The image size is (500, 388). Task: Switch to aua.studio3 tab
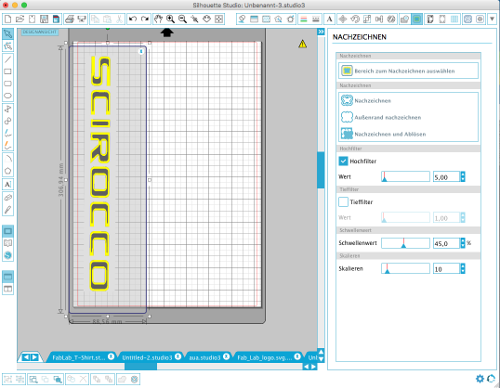point(205,357)
